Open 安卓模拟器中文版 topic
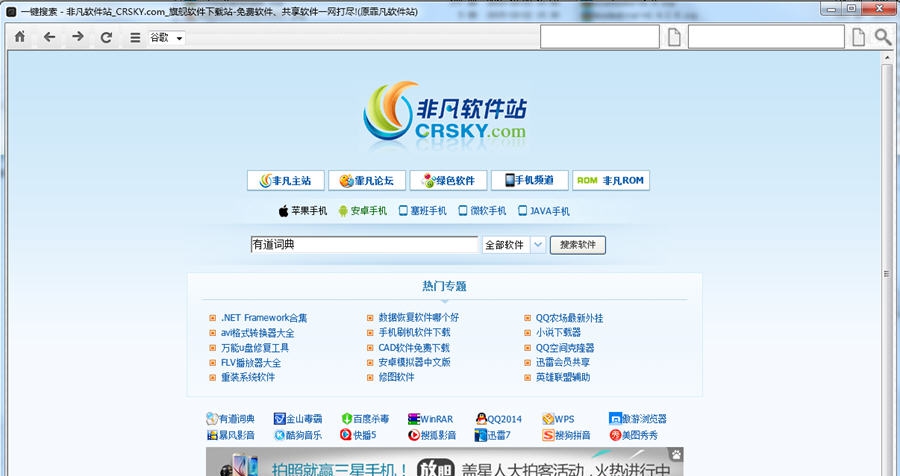 click(x=414, y=362)
